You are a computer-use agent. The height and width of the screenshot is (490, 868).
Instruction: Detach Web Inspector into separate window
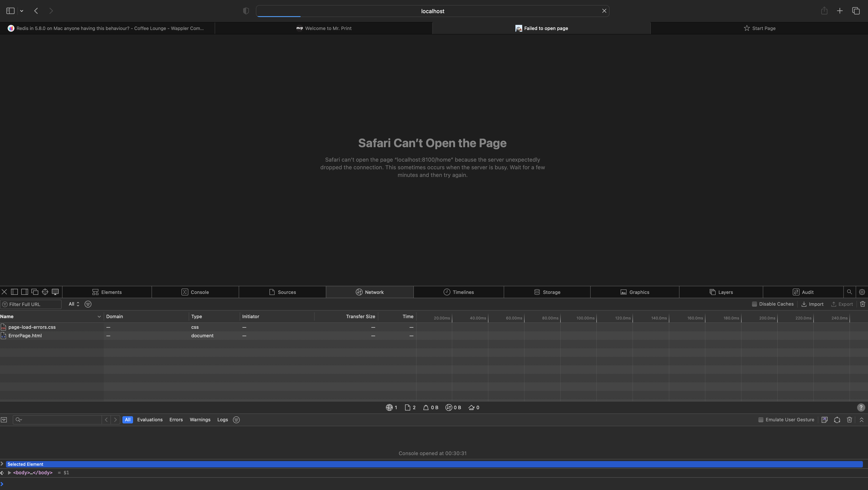coord(35,292)
